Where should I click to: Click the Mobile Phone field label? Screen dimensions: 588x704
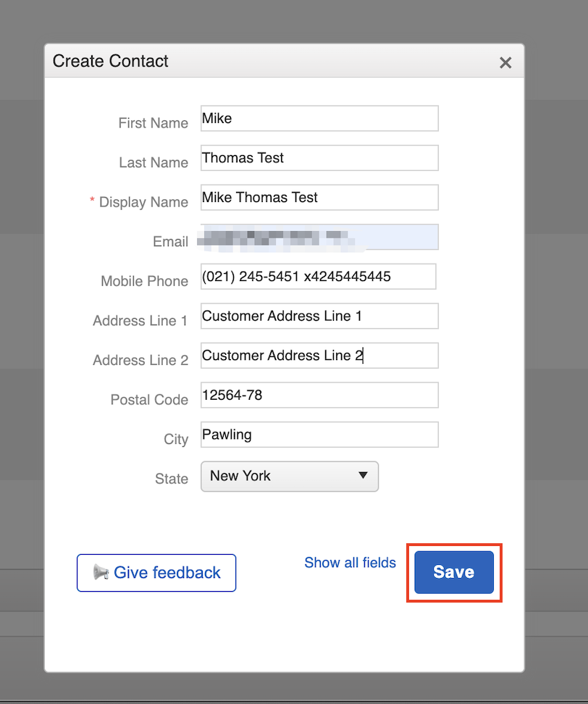(144, 281)
